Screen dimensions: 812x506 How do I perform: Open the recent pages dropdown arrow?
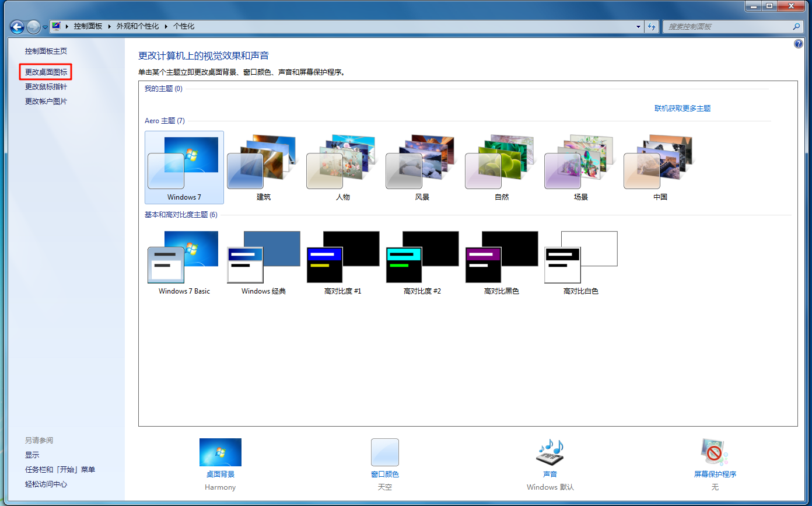click(45, 27)
